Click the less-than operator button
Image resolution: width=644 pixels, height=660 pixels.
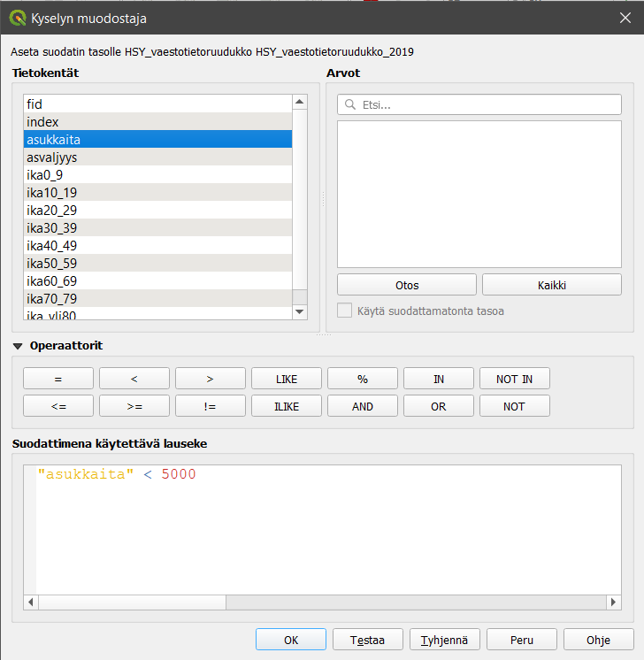tap(134, 379)
